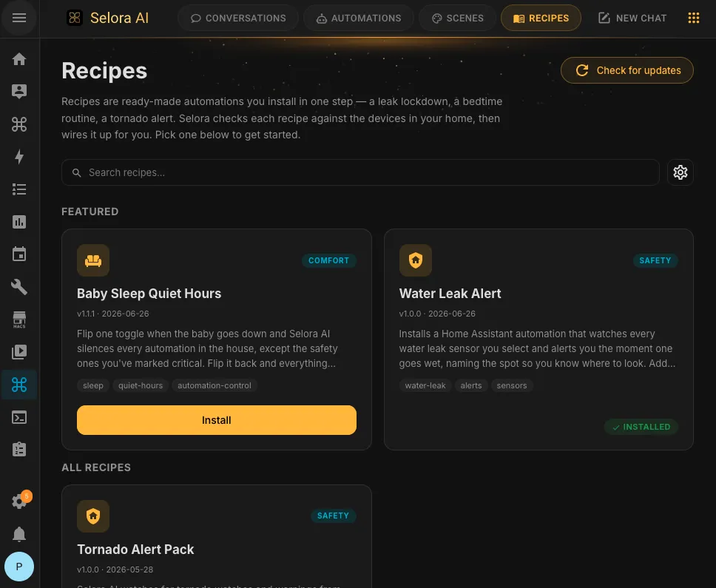Select the 'quiet-hours' tag
The height and width of the screenshot is (588, 716).
141,385
